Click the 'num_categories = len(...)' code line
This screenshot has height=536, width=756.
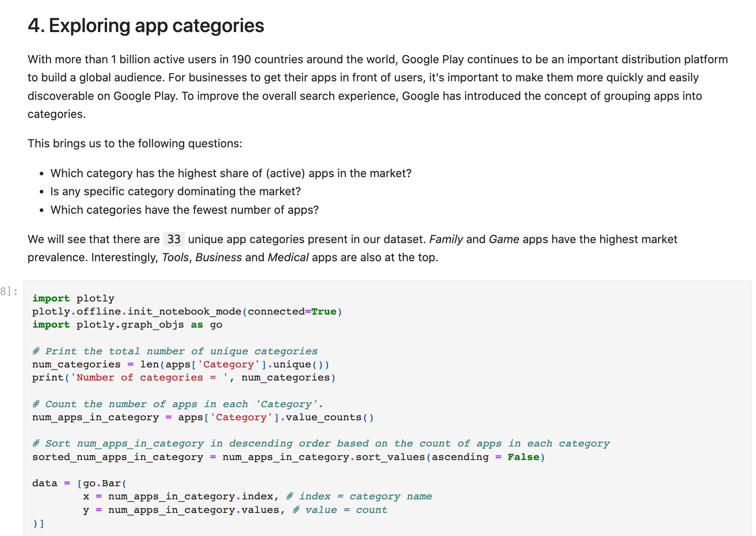click(181, 364)
